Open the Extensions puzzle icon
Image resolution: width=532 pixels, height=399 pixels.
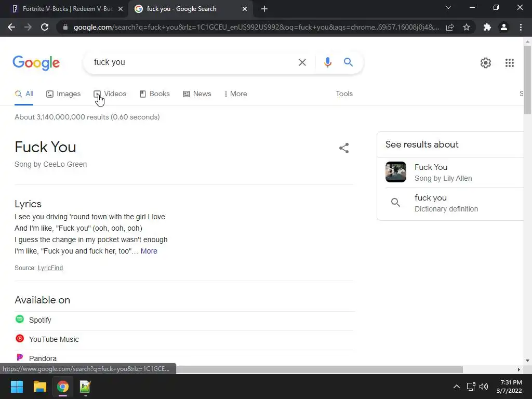pos(487,27)
